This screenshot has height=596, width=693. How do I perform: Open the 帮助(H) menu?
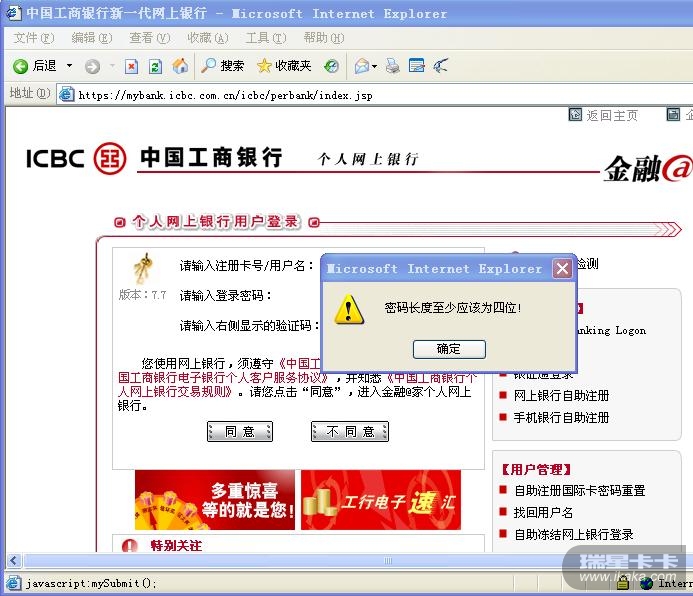click(x=324, y=38)
